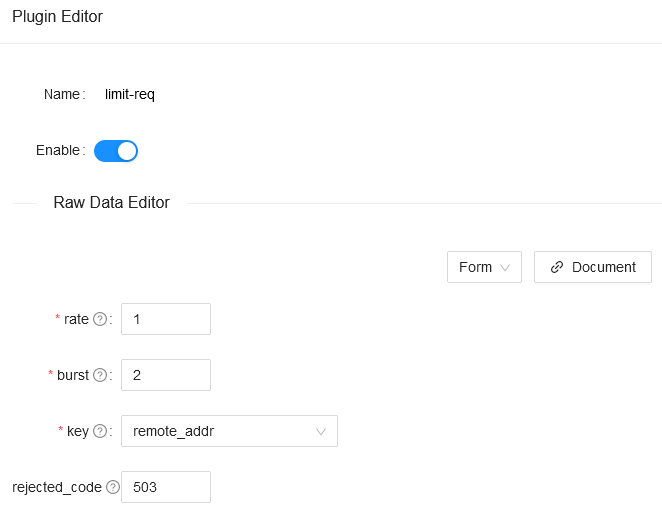Click the question mark icon beside key
This screenshot has width=662, height=529.
coord(99,432)
